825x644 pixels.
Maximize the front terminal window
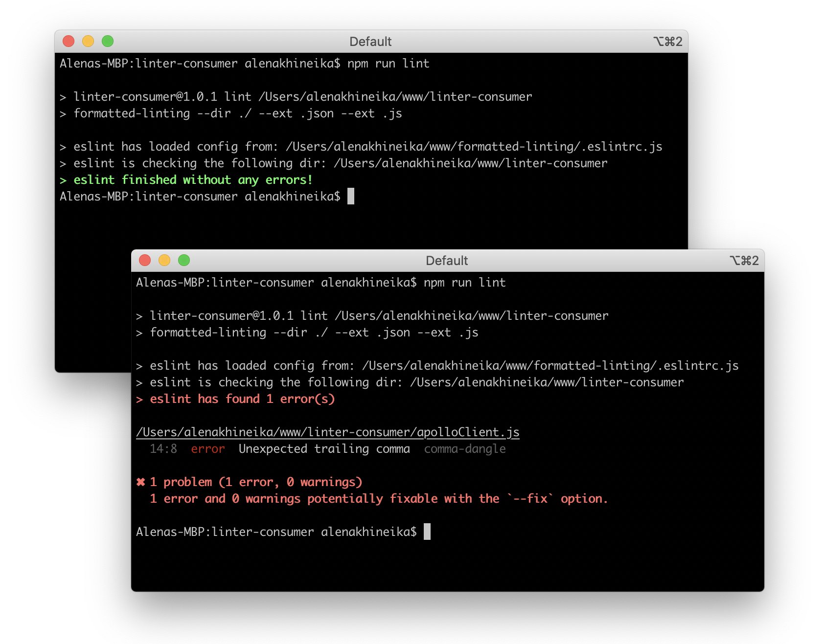pos(184,260)
